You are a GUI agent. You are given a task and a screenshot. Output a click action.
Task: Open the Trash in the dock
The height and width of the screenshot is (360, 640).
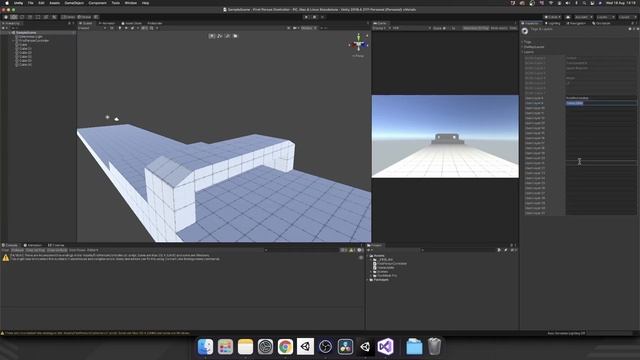click(x=434, y=347)
